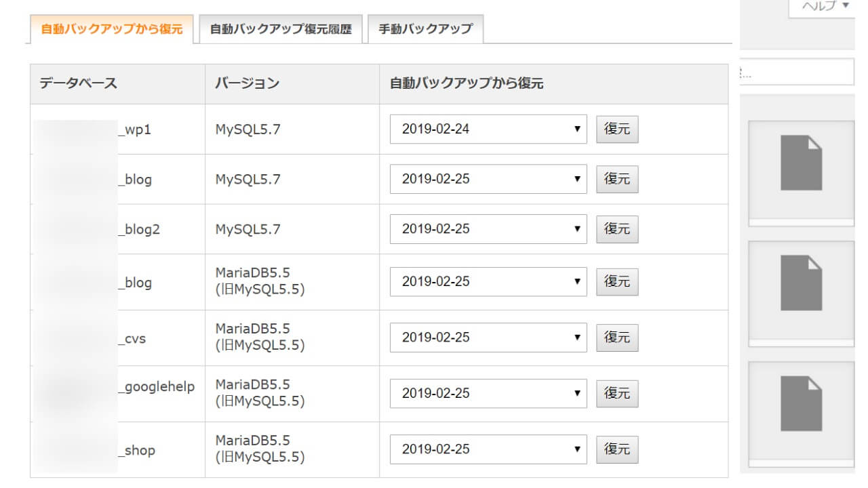
Task: Click 復元 button for _wp1 database
Action: point(617,129)
